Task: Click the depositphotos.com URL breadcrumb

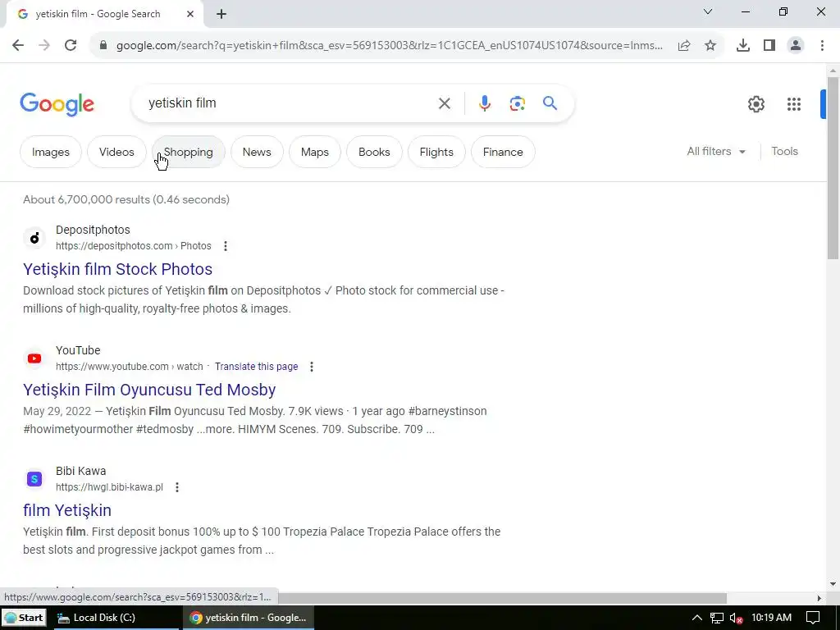Action: [134, 246]
